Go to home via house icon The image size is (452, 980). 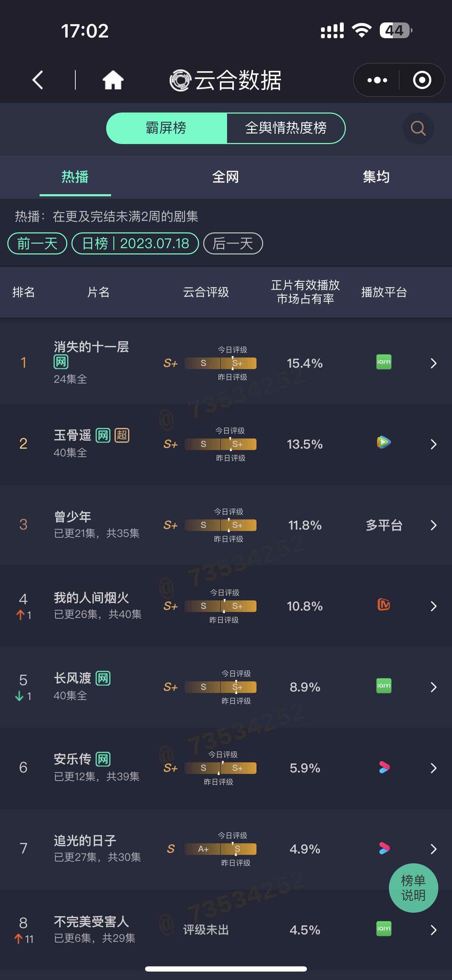tap(113, 80)
